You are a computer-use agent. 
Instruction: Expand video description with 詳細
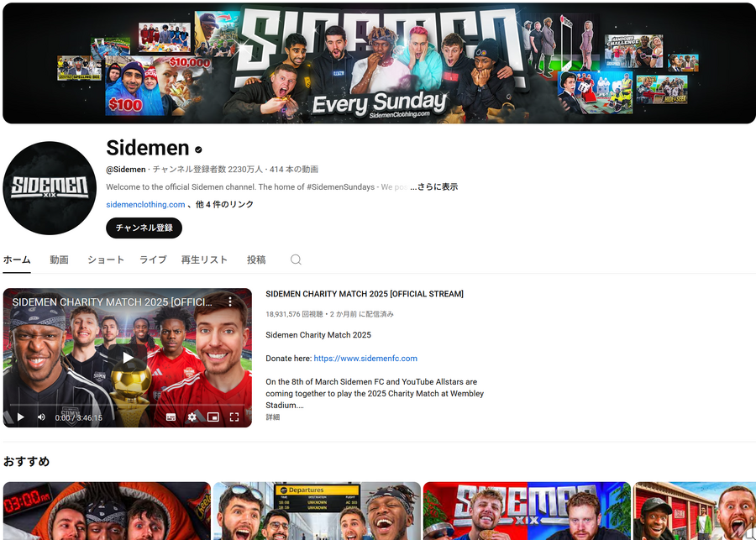tap(273, 417)
